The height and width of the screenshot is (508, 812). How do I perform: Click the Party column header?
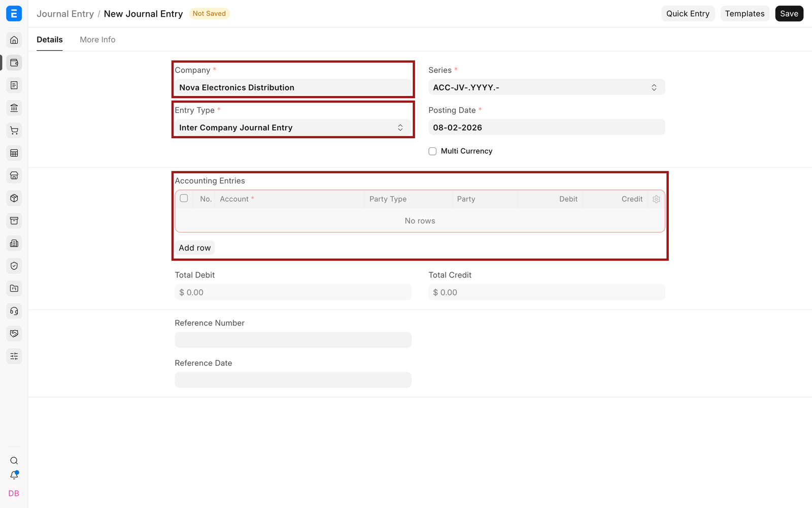coord(485,199)
